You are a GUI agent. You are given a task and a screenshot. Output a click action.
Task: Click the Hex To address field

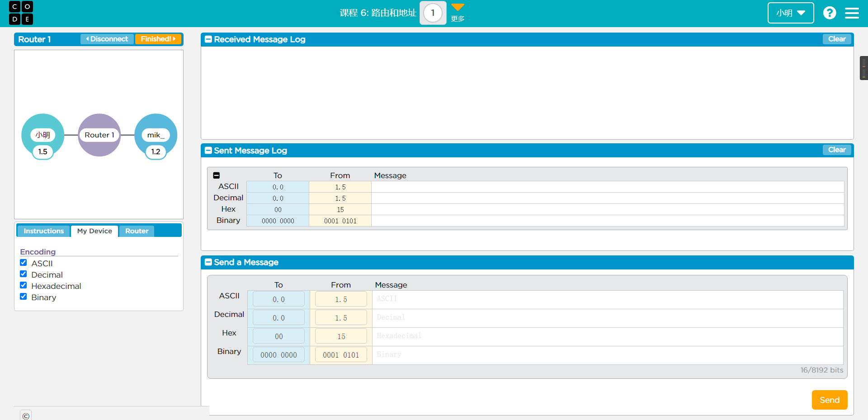278,336
